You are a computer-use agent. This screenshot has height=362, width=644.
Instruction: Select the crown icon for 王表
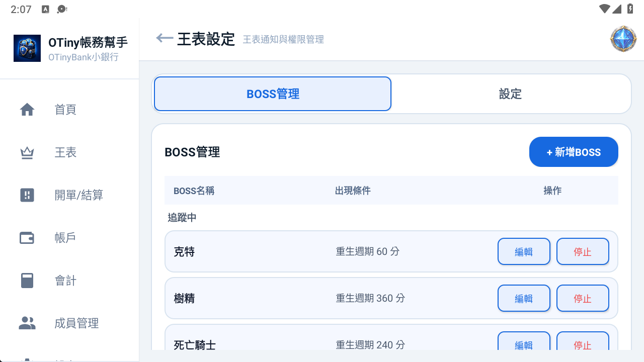click(27, 152)
